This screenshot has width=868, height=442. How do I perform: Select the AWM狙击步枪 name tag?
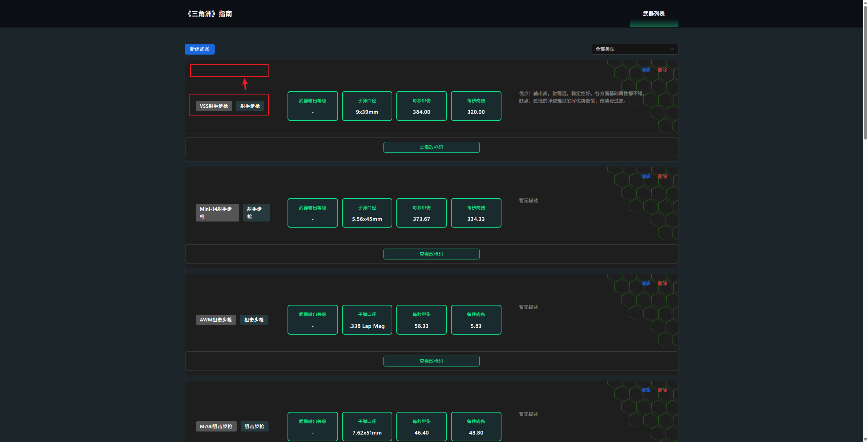click(216, 320)
